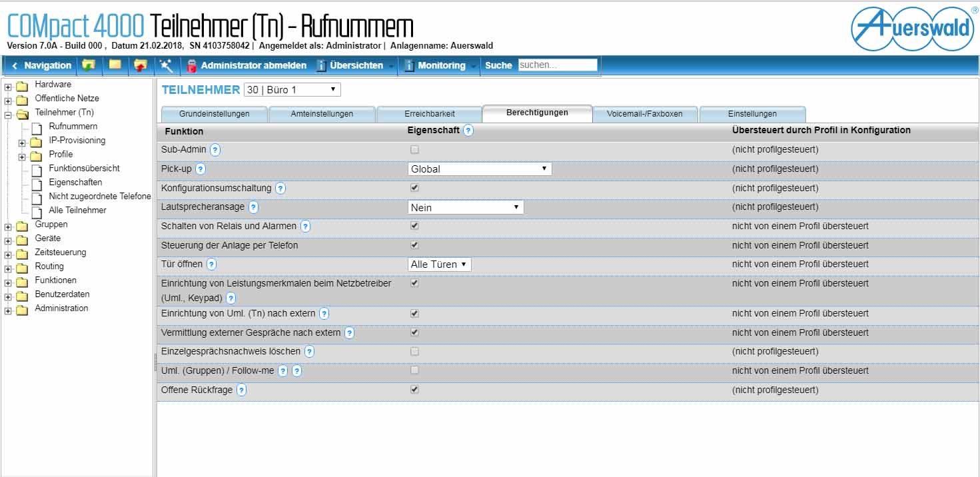Uncheck the Offene Rückfrage checkbox
Image resolution: width=980 pixels, height=477 pixels.
pos(414,389)
